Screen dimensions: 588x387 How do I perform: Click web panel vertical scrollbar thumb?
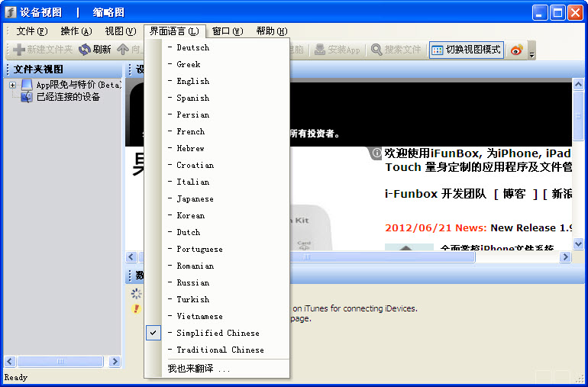pyautogui.click(x=578, y=116)
